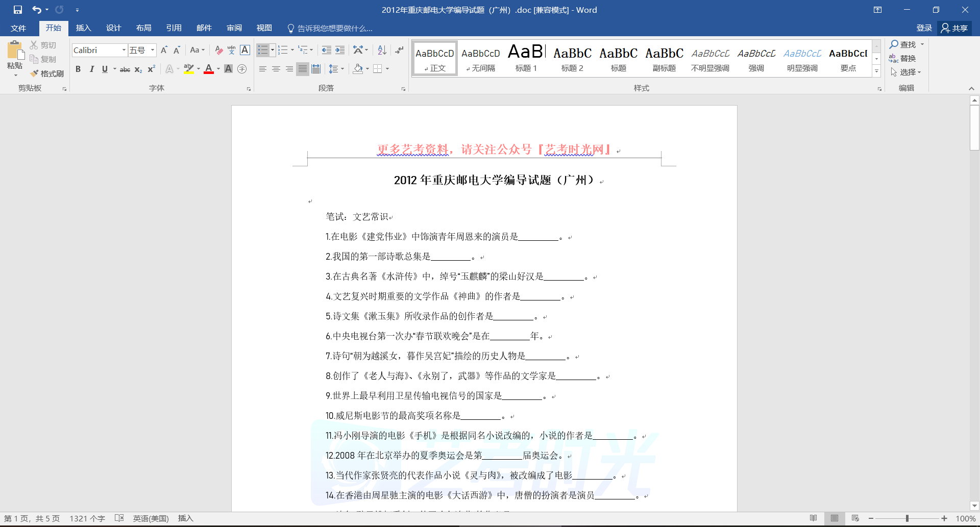
Task: Click the Center alignment icon
Action: (x=276, y=69)
